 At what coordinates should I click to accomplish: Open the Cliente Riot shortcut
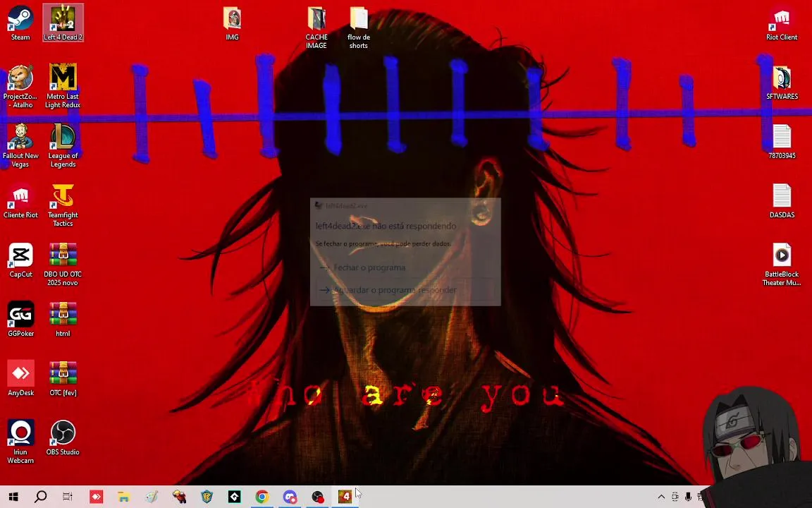coord(20,201)
